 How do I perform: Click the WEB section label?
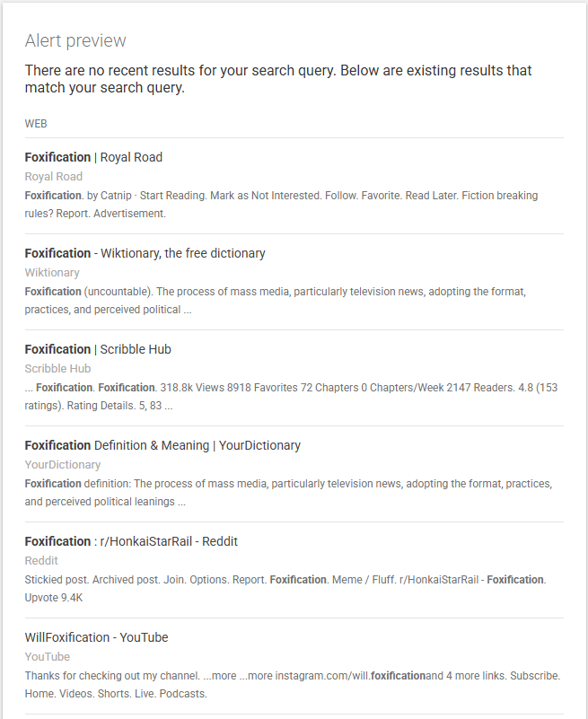(36, 124)
